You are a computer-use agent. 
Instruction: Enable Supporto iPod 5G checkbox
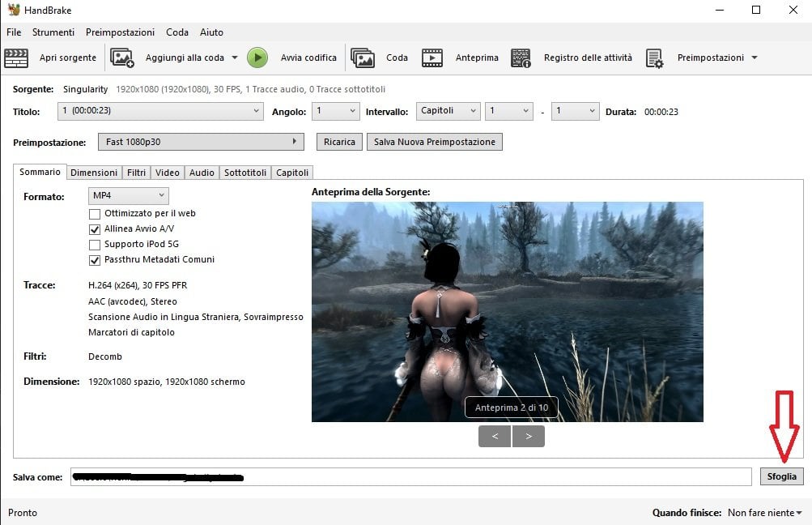click(x=94, y=245)
